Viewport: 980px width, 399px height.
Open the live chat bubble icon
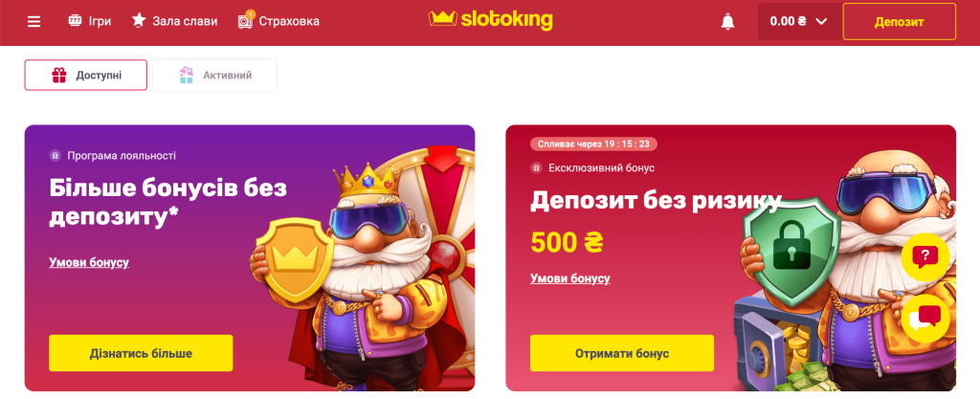click(x=925, y=318)
